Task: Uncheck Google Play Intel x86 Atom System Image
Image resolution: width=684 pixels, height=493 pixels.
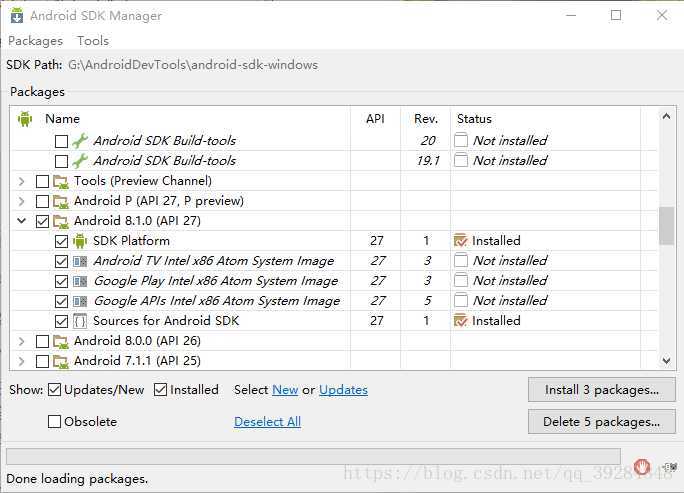Action: (x=62, y=281)
